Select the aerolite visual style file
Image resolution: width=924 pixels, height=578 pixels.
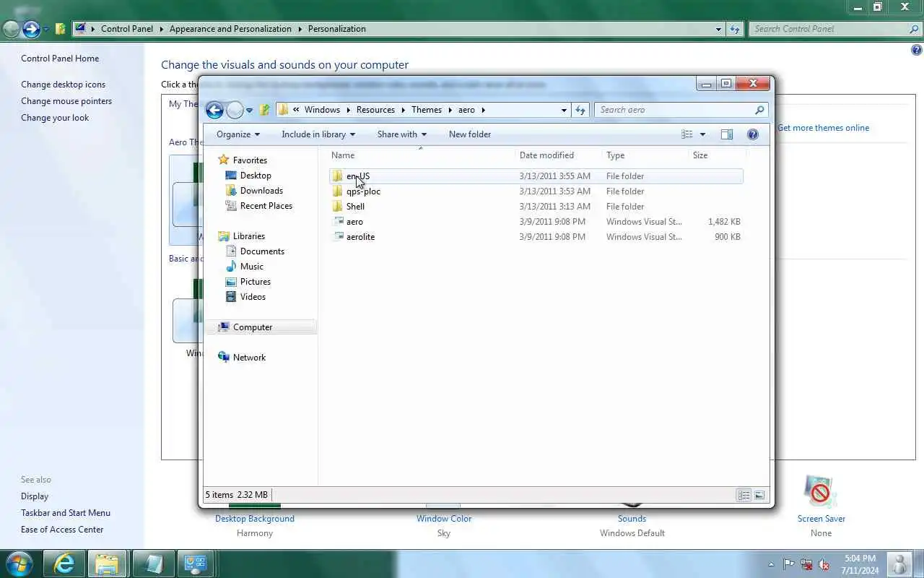tap(537, 237)
